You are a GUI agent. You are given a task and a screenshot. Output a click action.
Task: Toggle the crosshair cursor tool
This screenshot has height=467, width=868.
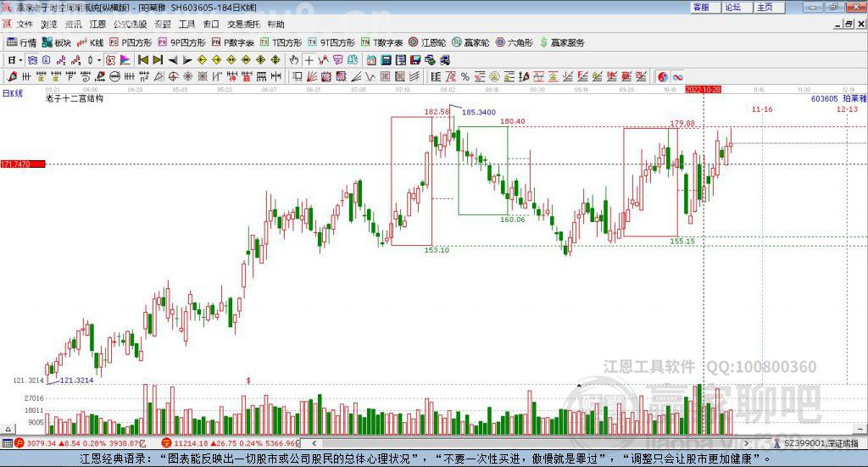click(x=309, y=60)
